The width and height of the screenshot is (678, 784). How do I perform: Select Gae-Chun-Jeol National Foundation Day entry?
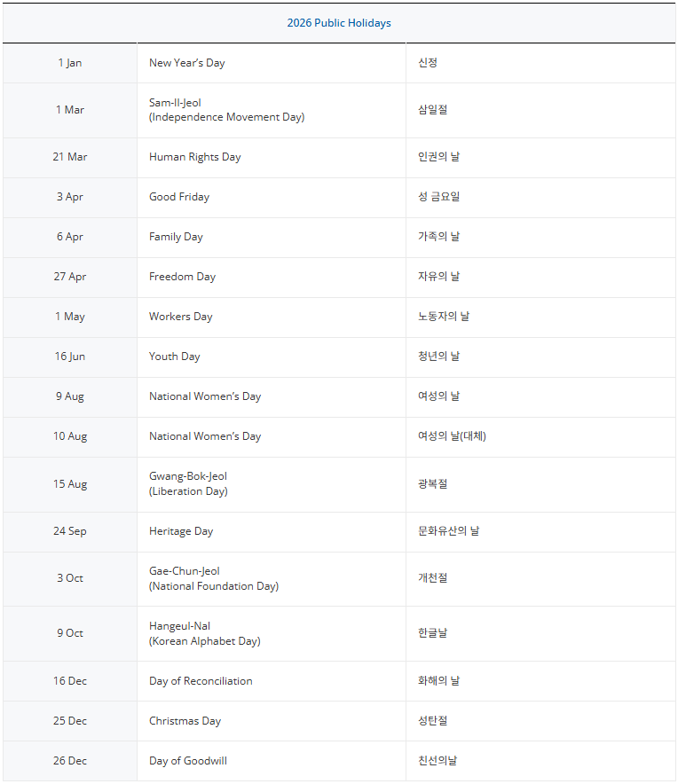click(213, 578)
